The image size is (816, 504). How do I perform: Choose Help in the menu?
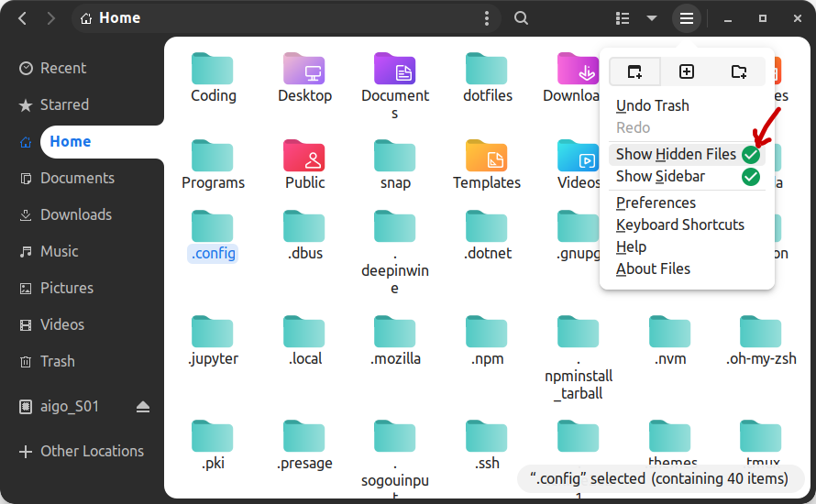click(x=687, y=247)
